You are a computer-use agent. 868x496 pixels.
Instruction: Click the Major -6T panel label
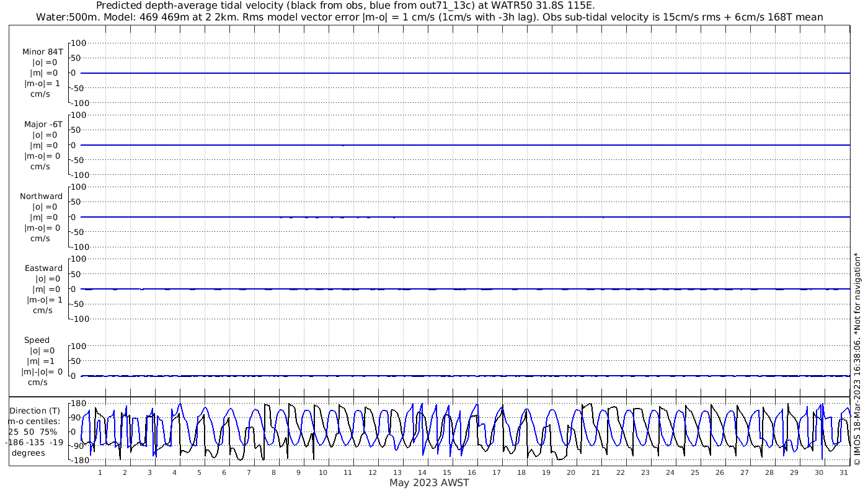[x=43, y=124]
